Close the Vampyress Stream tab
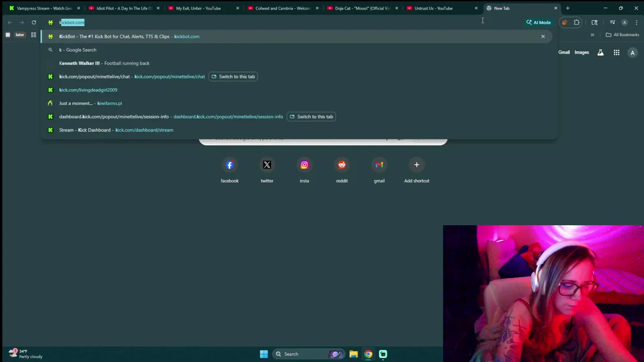644x362 pixels. coord(78,8)
